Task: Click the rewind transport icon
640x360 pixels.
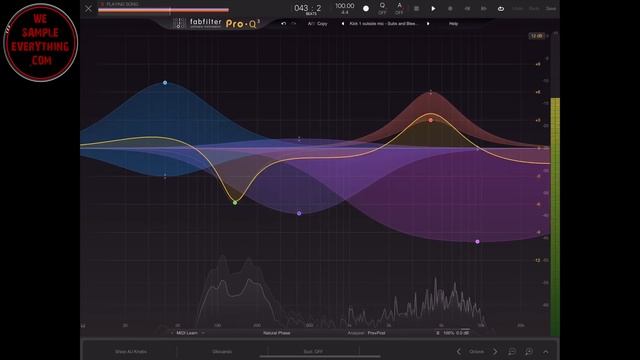Action: tap(467, 8)
